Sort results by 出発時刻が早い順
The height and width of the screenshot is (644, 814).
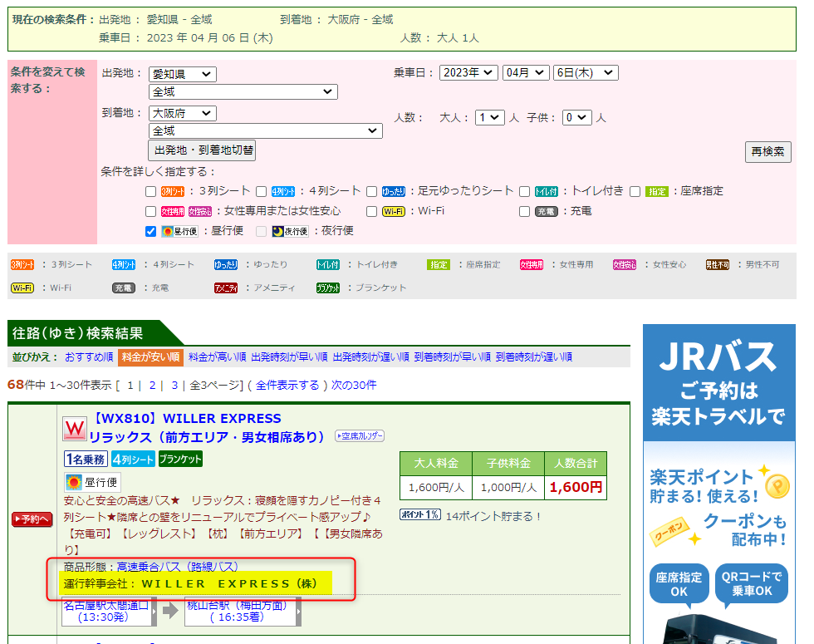click(289, 357)
